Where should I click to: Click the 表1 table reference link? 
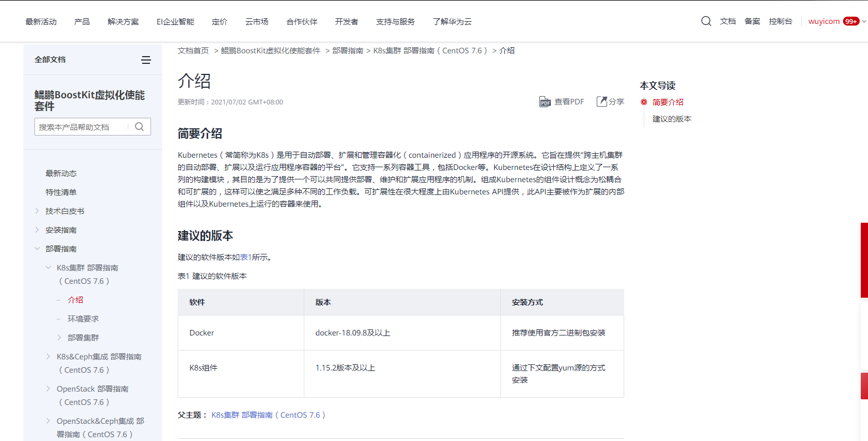(246, 257)
